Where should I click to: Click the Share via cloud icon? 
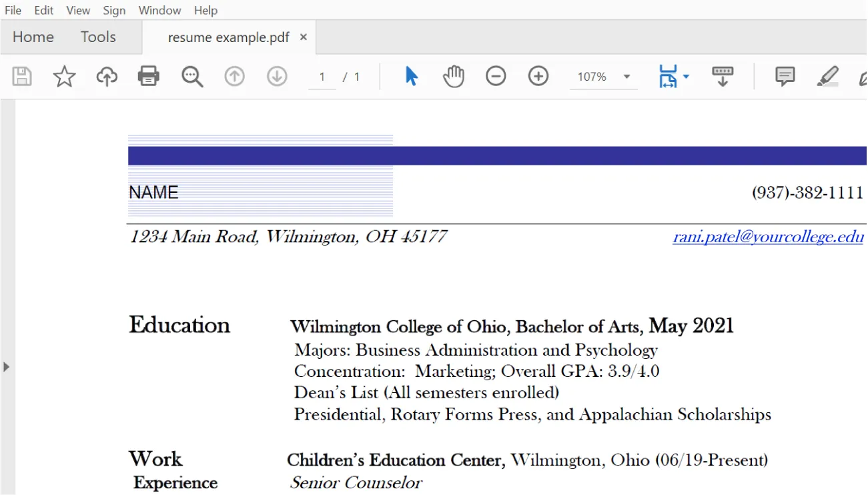click(x=106, y=76)
